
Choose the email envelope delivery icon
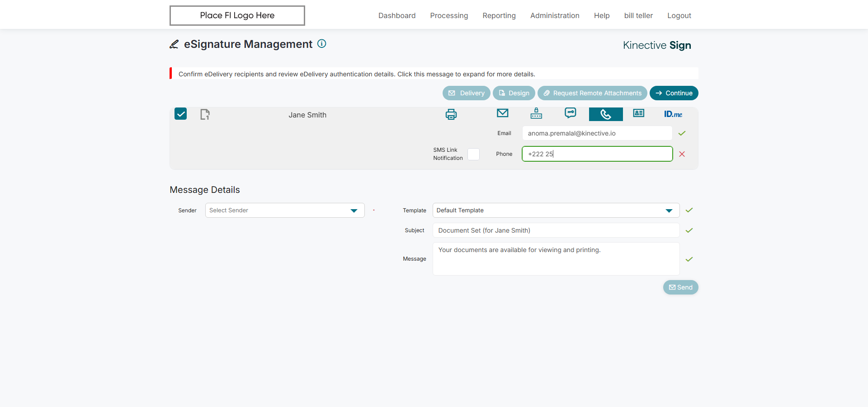point(502,113)
